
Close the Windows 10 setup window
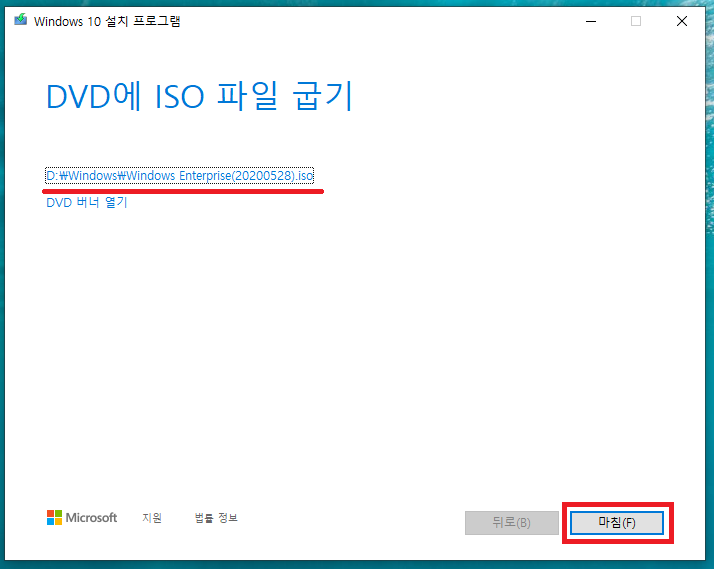point(682,21)
